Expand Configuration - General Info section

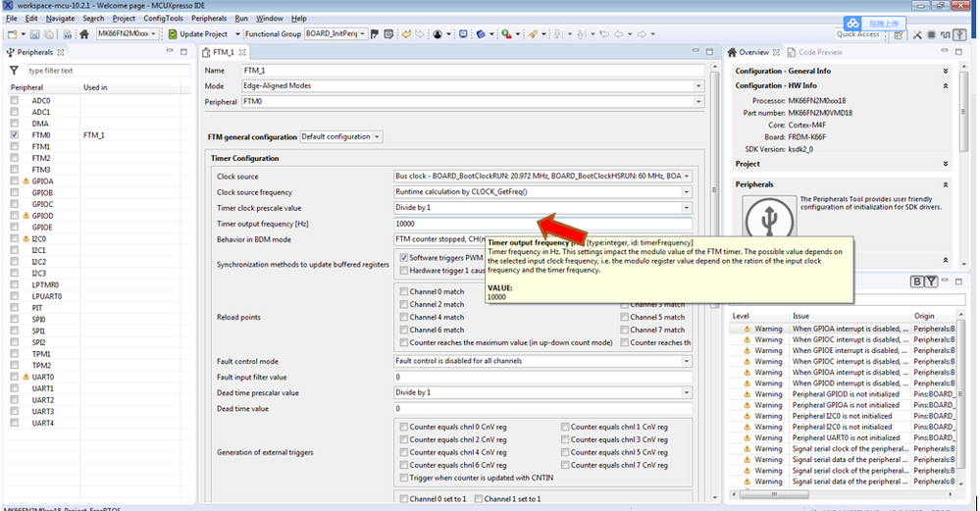(x=945, y=72)
